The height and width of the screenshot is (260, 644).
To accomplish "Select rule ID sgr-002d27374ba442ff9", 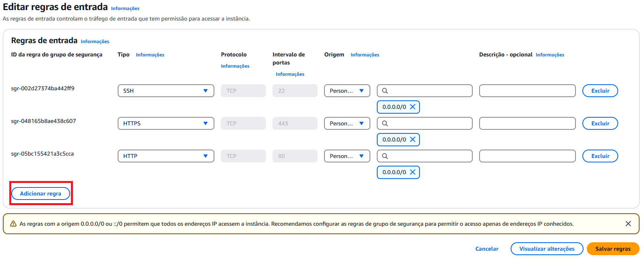I will pos(43,88).
